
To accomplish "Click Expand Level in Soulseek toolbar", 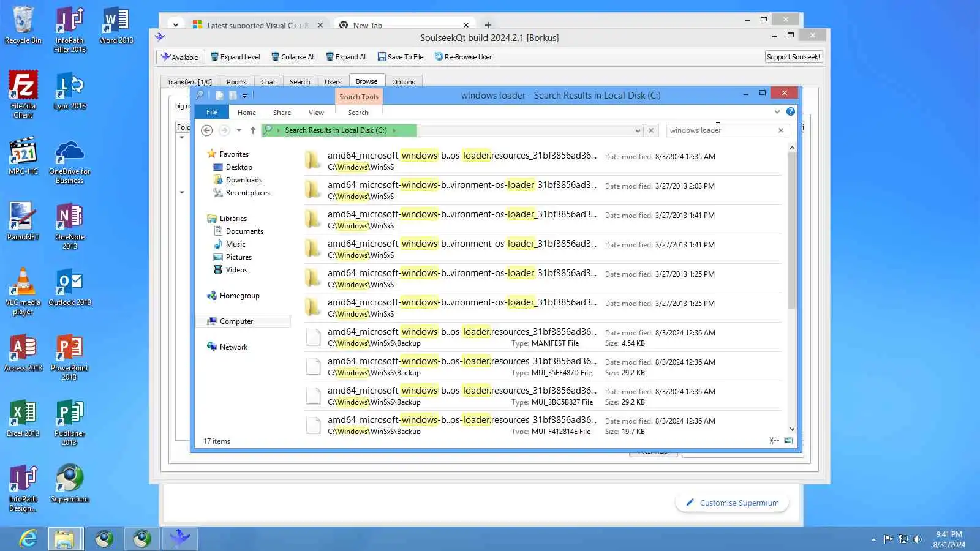I will point(235,57).
